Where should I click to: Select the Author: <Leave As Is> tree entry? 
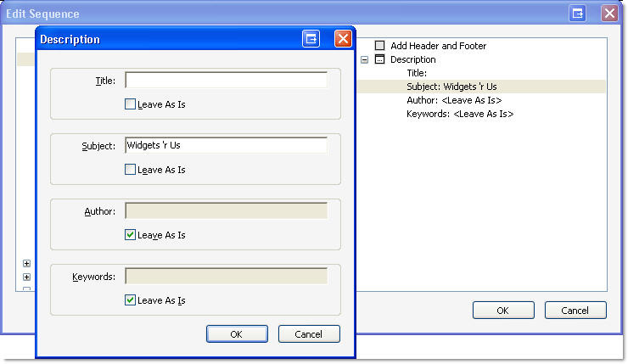[x=453, y=100]
